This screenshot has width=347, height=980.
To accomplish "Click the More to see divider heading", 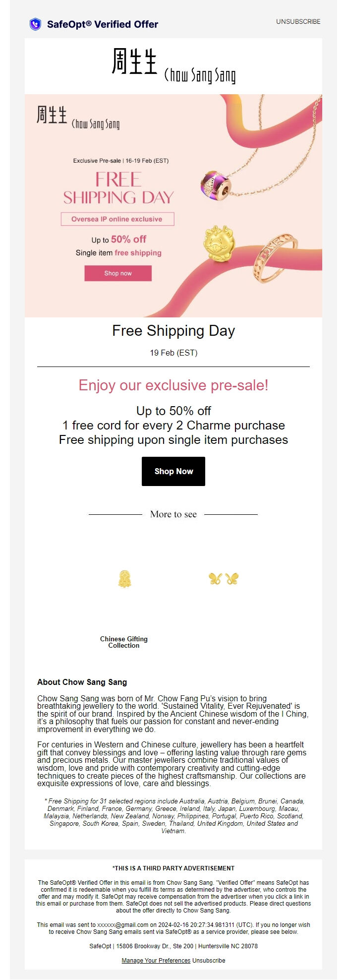I will click(x=173, y=514).
